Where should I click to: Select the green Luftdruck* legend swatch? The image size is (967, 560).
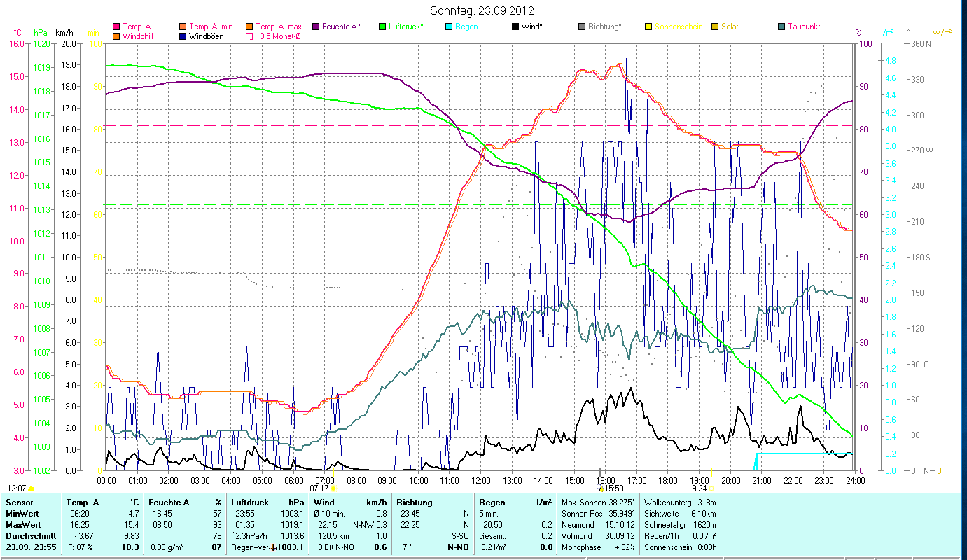point(382,27)
